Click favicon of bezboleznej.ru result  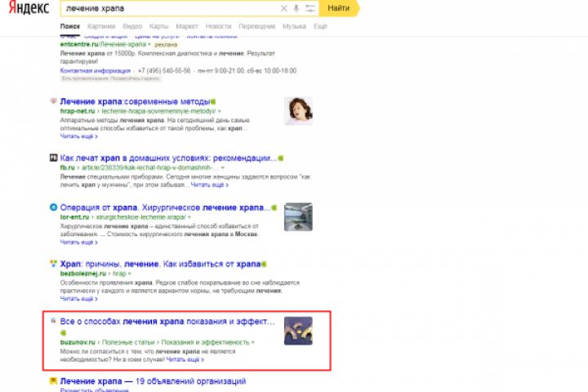click(x=53, y=263)
